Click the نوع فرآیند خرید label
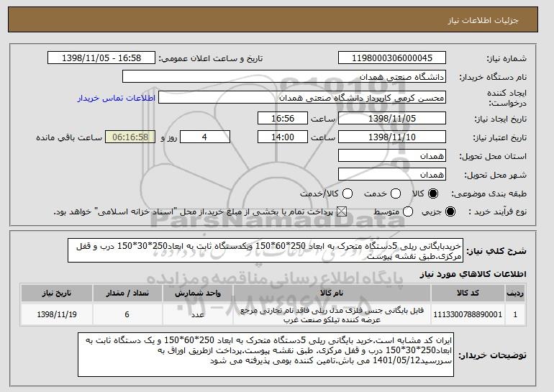This screenshot has width=554, height=392. click(497, 211)
